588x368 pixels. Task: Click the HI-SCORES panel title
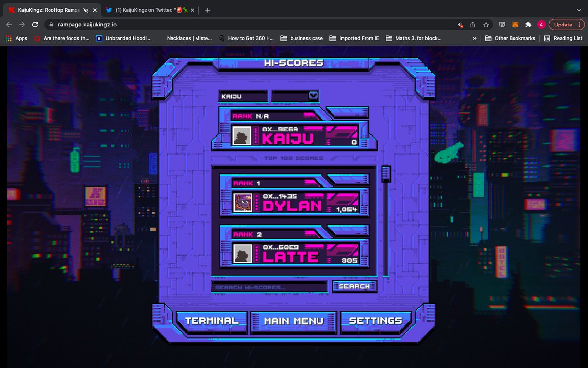coord(294,63)
